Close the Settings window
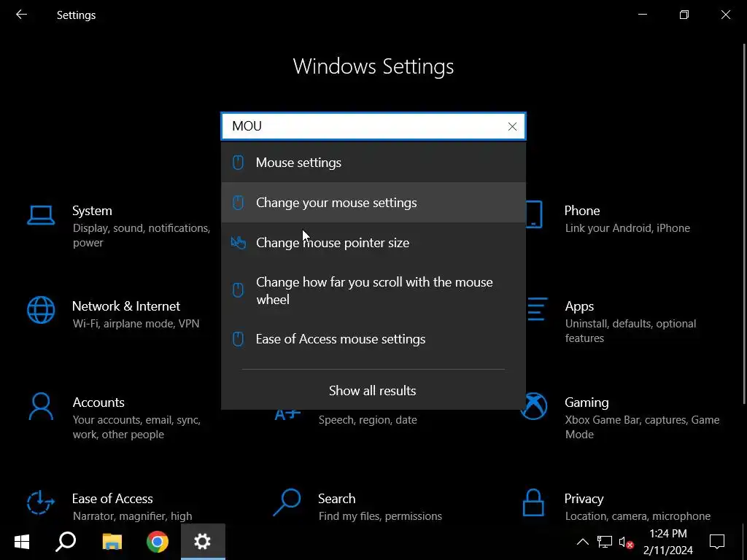 tap(726, 15)
